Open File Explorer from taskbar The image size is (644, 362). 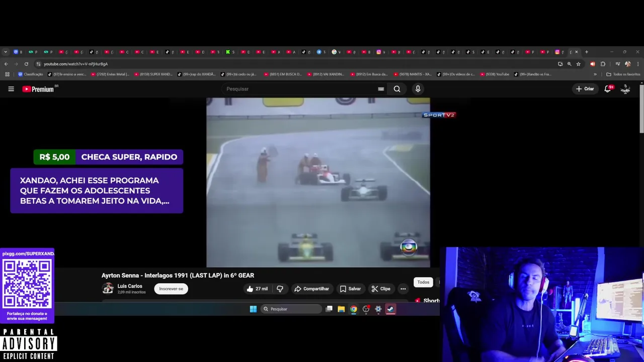[x=341, y=309]
